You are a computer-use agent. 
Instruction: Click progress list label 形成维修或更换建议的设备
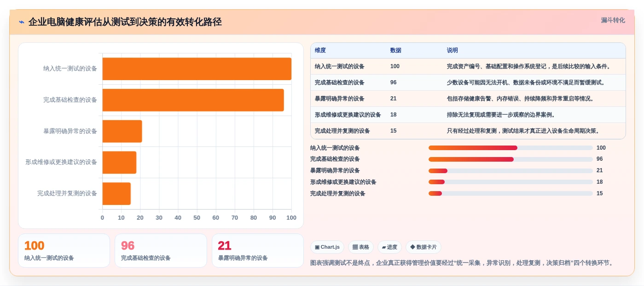pyautogui.click(x=343, y=182)
